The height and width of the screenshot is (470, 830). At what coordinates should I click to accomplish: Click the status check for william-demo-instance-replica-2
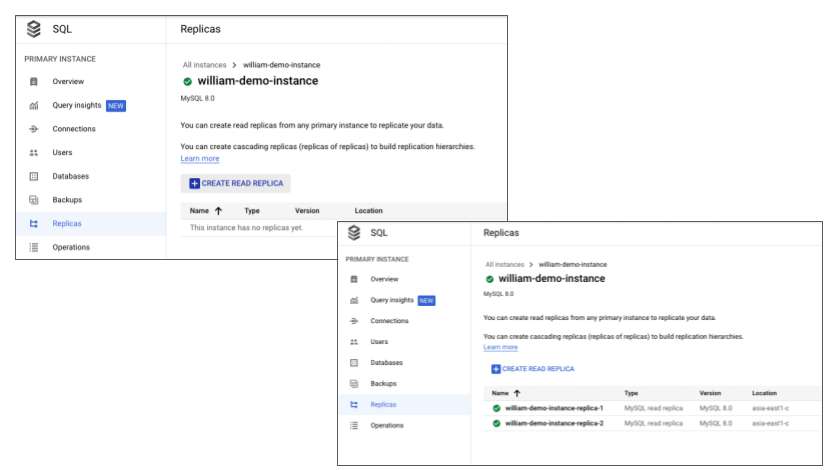497,423
